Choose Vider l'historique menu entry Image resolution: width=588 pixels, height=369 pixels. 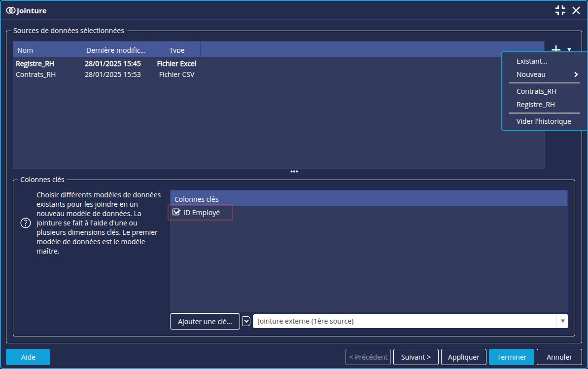click(x=543, y=121)
